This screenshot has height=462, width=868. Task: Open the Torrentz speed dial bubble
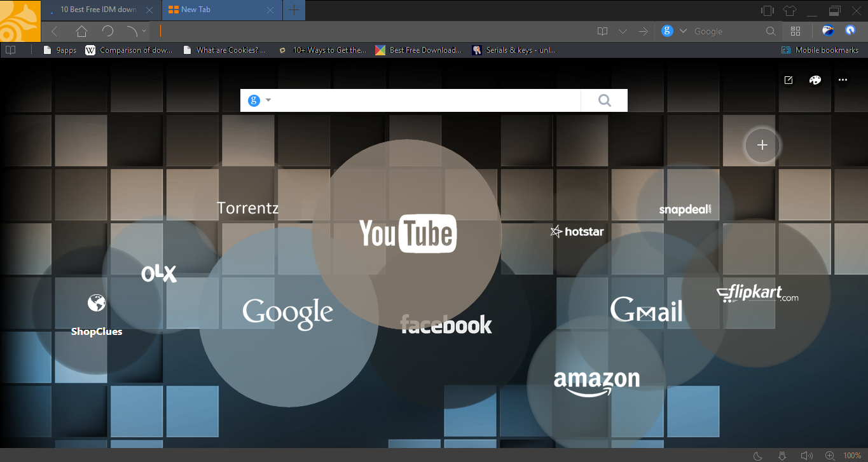coord(247,208)
